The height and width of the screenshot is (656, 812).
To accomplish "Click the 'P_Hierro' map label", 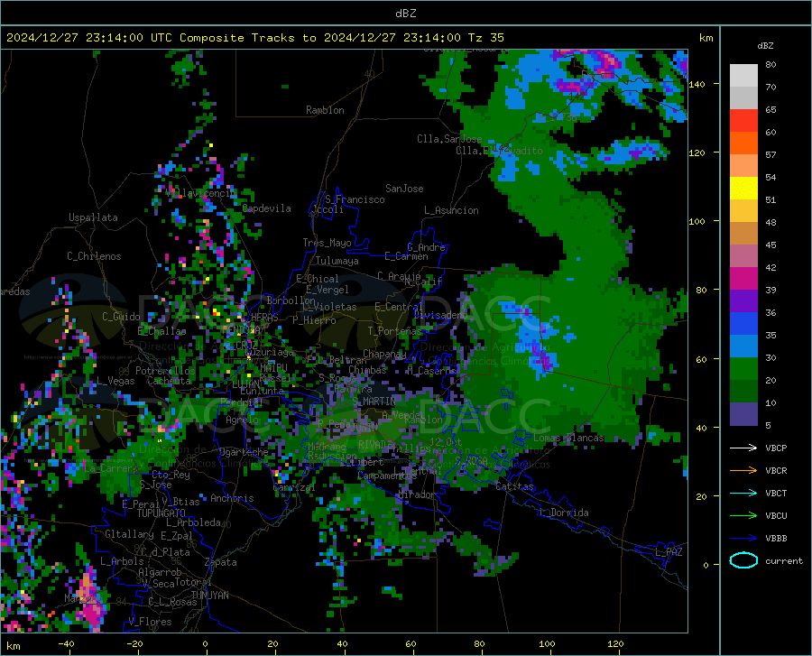I will point(314,320).
